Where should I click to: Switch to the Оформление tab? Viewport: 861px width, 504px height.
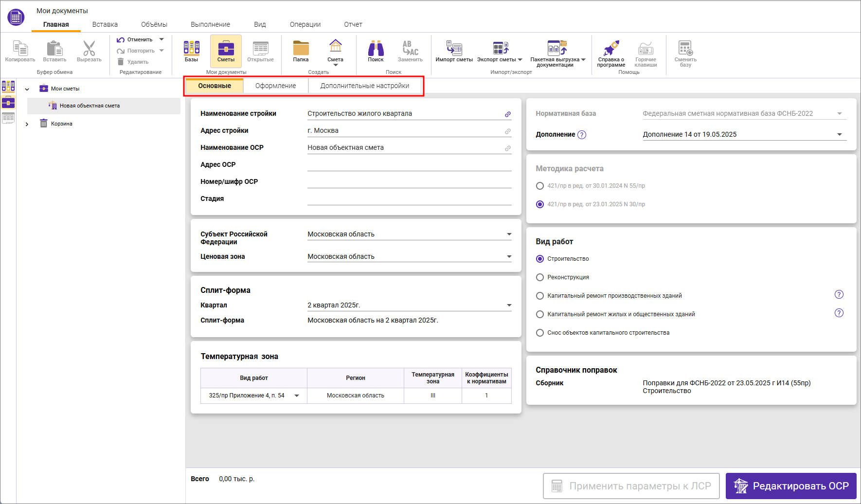275,86
